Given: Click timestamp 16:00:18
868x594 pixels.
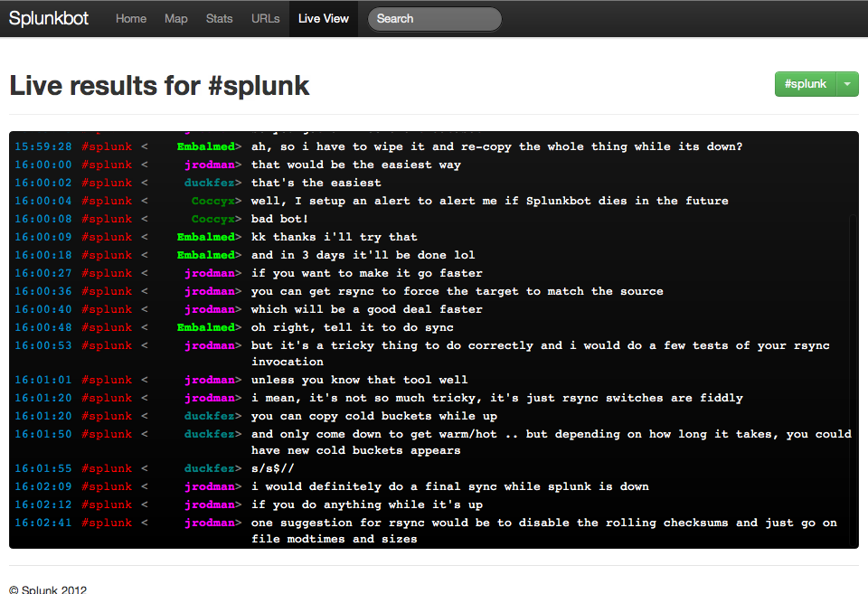Looking at the screenshot, I should click(x=43, y=255).
